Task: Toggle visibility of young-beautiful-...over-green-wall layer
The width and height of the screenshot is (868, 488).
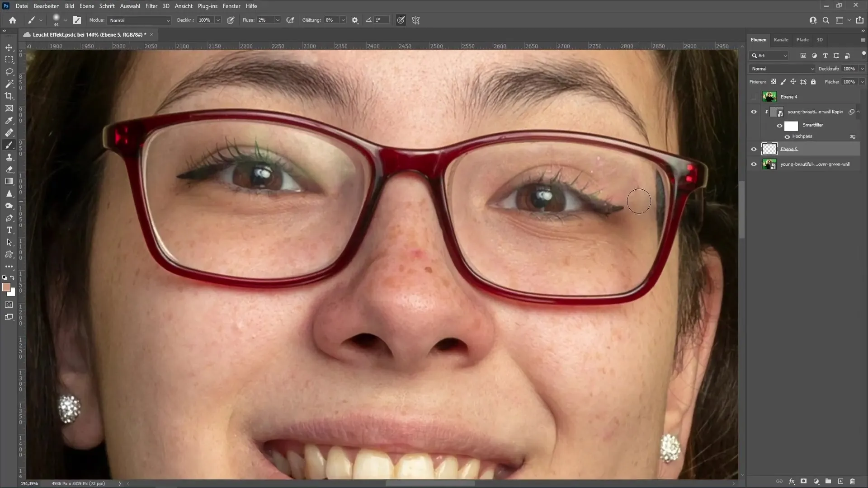Action: [754, 164]
